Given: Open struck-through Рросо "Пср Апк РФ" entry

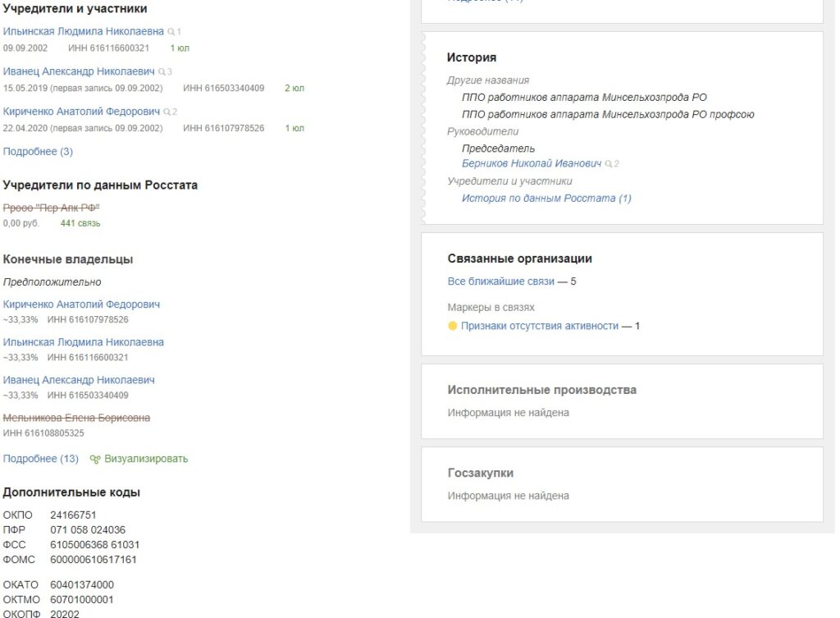Looking at the screenshot, I should pyautogui.click(x=51, y=208).
